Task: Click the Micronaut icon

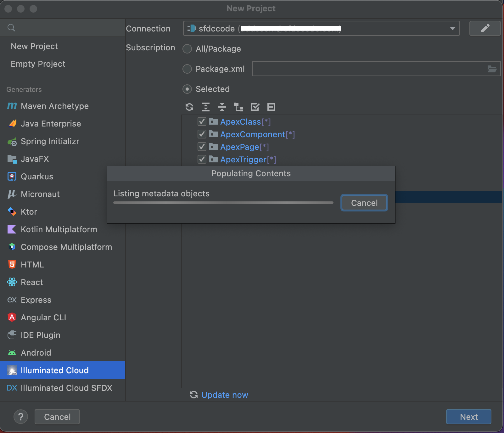Action: [12, 194]
